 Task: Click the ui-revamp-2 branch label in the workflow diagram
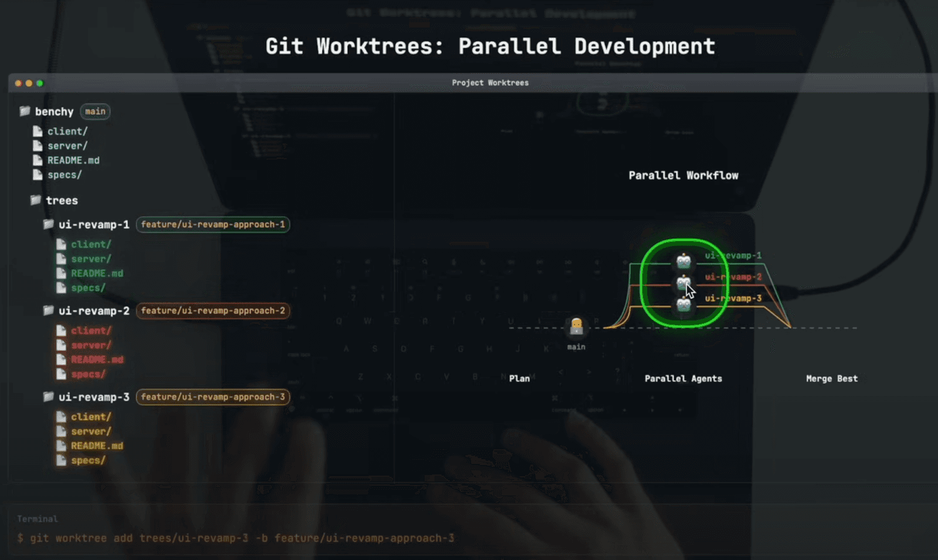coord(733,276)
